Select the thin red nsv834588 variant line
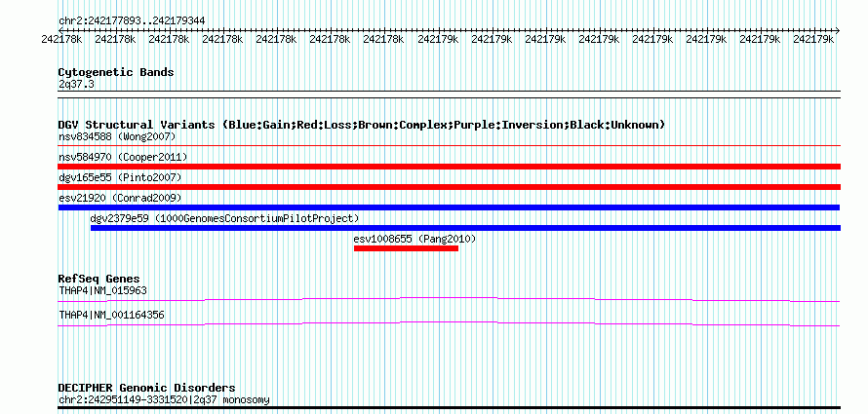Image resolution: width=868 pixels, height=414 pixels. point(449,146)
